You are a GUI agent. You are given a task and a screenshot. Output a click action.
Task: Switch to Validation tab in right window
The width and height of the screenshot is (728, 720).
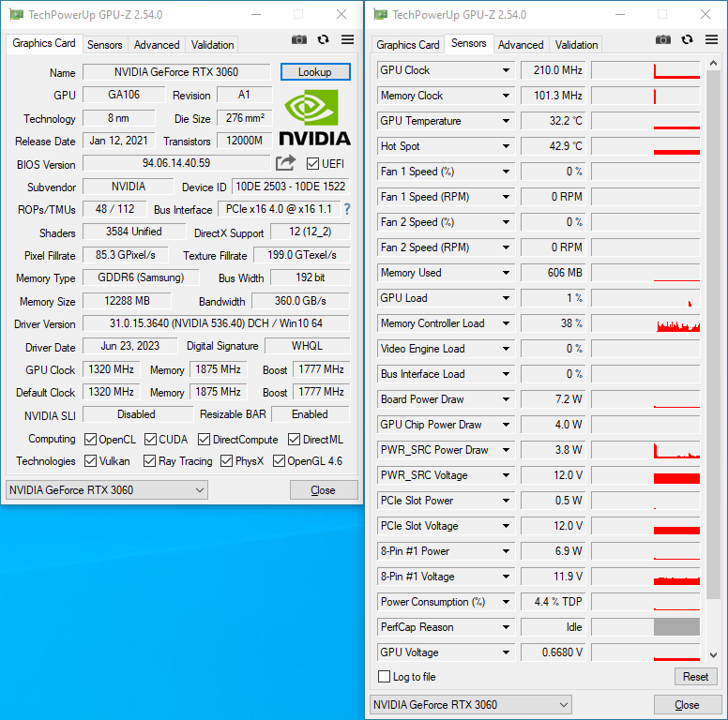(x=577, y=45)
